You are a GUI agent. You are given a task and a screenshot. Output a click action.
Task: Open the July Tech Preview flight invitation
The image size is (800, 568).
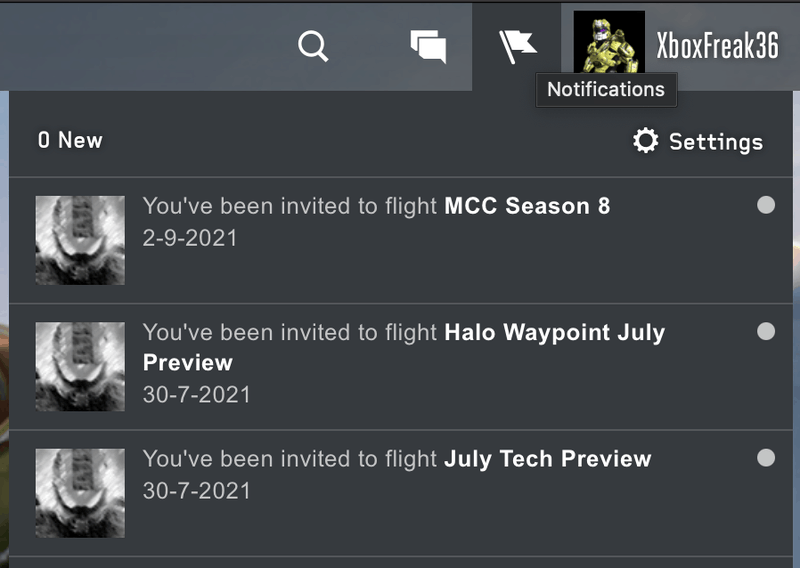[547, 459]
